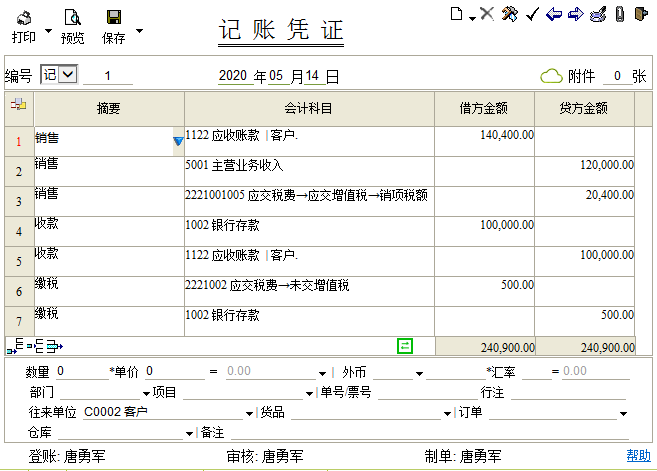Open the voucher type 记 combo box
This screenshot has height=471, width=657.
(x=59, y=75)
